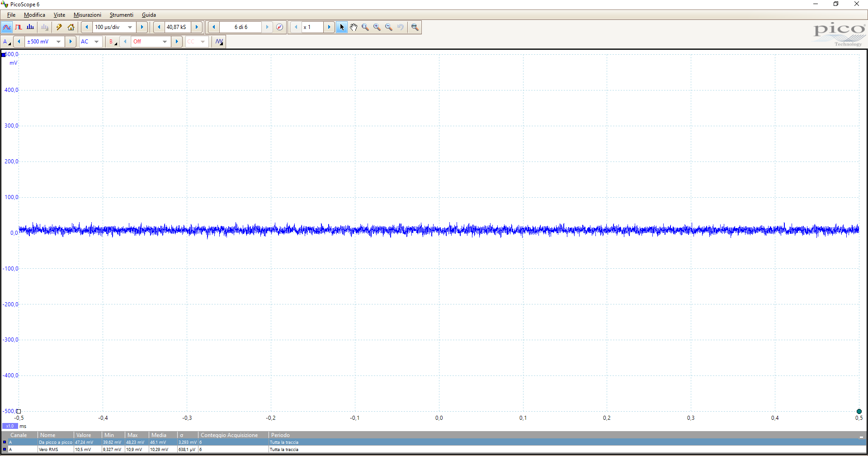Open Channel B options button
This screenshot has height=456, width=868.
113,42
